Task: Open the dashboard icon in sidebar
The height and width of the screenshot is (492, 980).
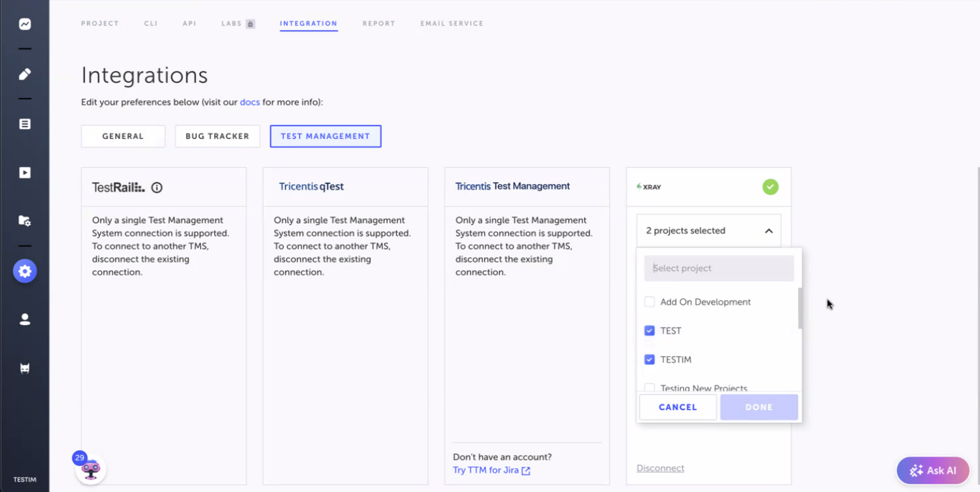Action: pos(25,24)
